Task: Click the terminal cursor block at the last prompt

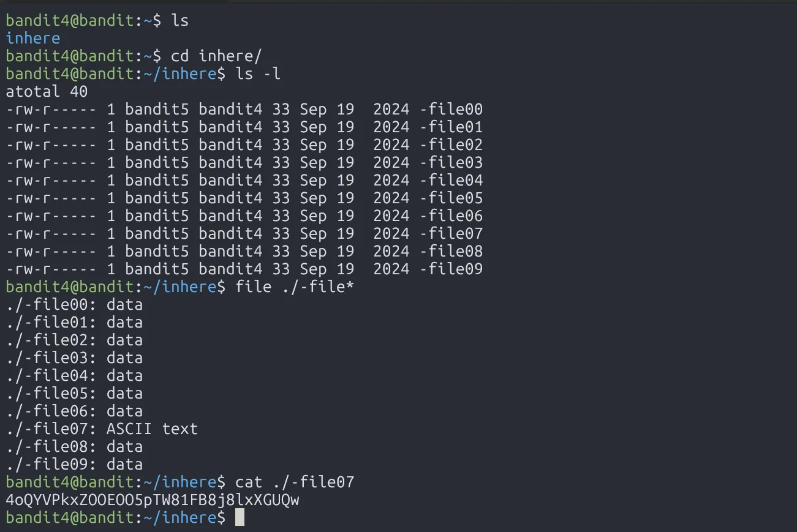Action: 240,517
